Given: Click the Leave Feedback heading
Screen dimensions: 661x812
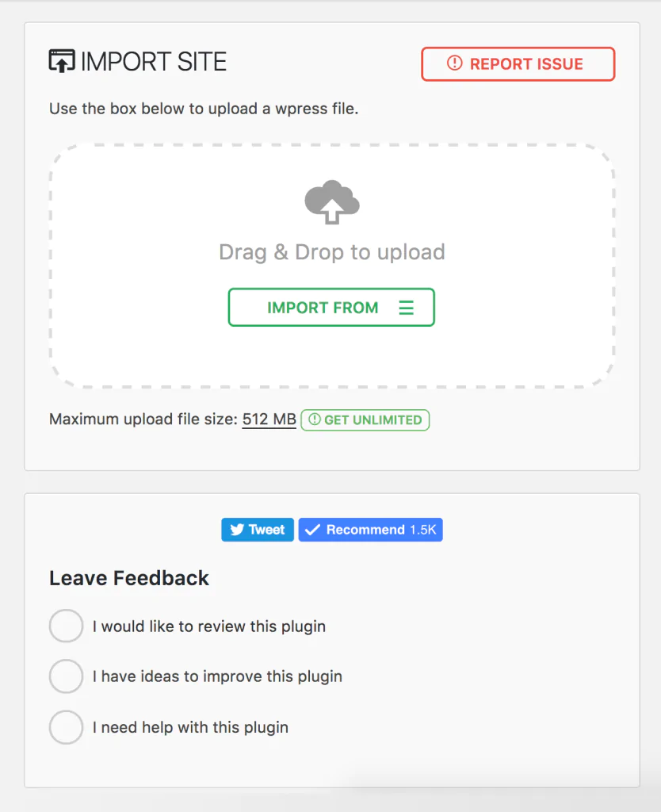Looking at the screenshot, I should click(x=129, y=578).
